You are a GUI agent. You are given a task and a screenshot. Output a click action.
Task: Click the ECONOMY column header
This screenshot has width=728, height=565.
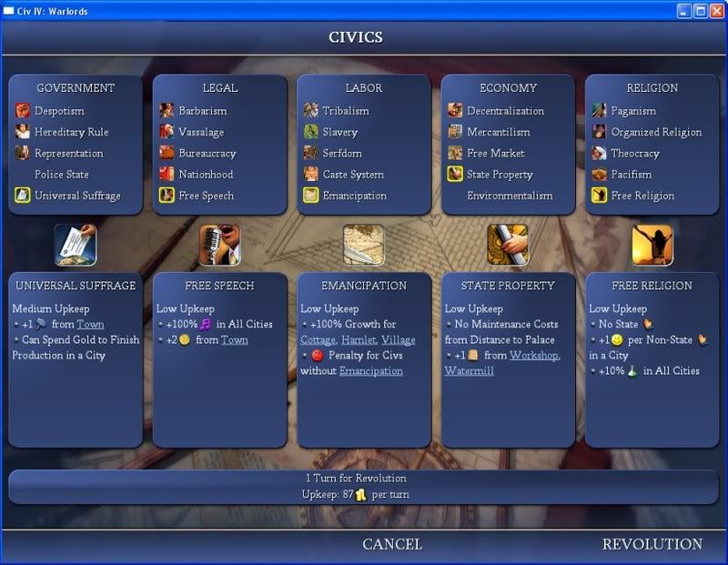coord(509,87)
